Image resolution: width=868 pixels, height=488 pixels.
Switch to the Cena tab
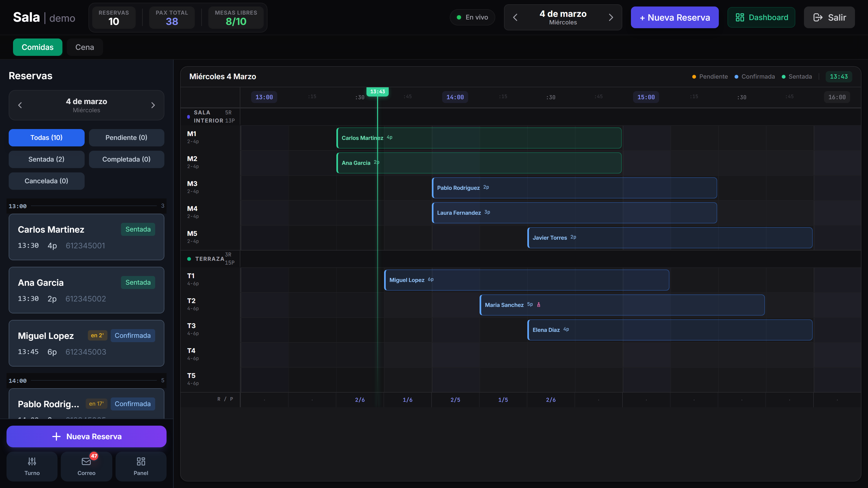pos(85,47)
